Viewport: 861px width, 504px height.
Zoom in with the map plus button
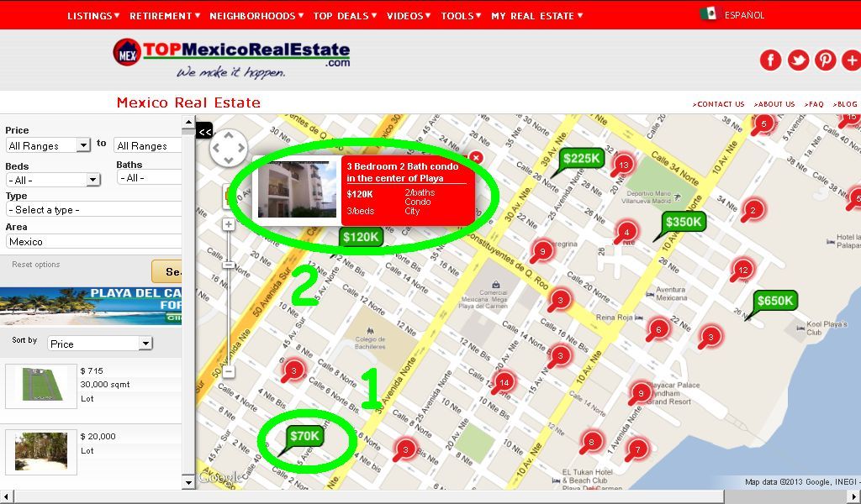[x=229, y=223]
